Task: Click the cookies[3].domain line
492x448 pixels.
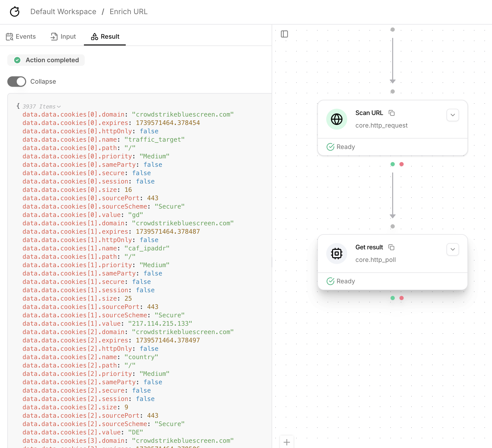Action: (128, 441)
